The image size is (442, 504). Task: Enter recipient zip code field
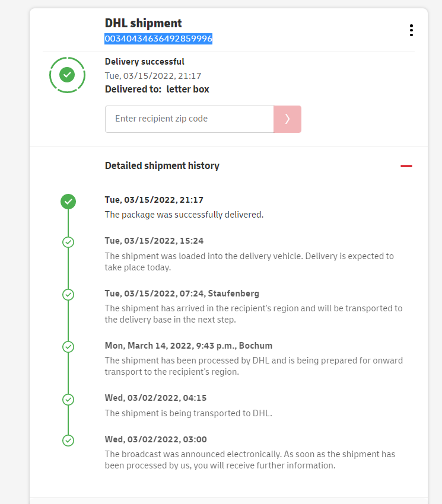coord(189,119)
